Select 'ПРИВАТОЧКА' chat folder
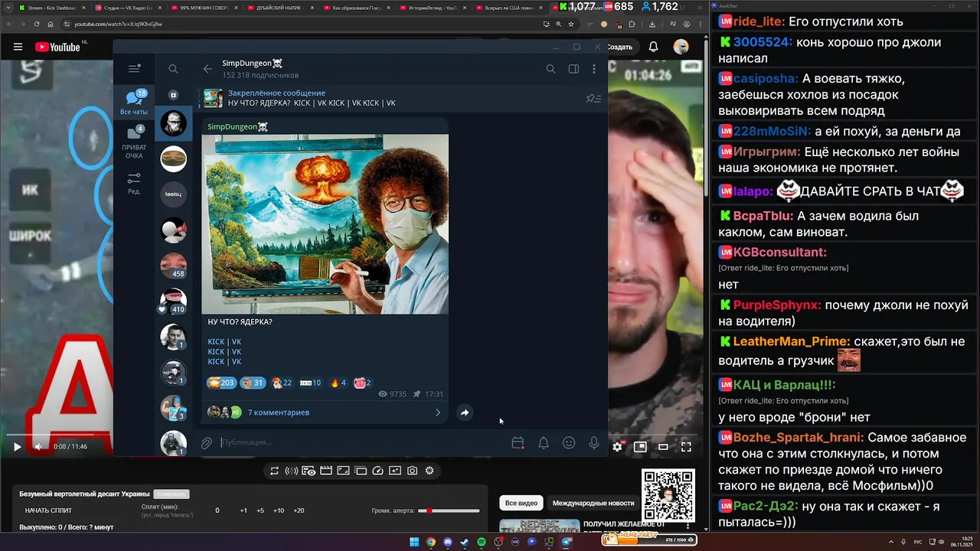Screen dimensions: 980x551 (134, 142)
